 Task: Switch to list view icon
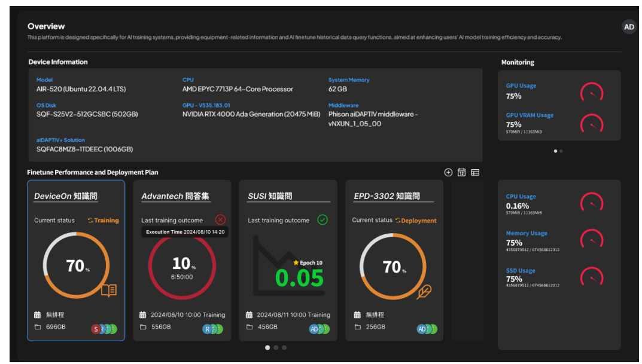(475, 173)
